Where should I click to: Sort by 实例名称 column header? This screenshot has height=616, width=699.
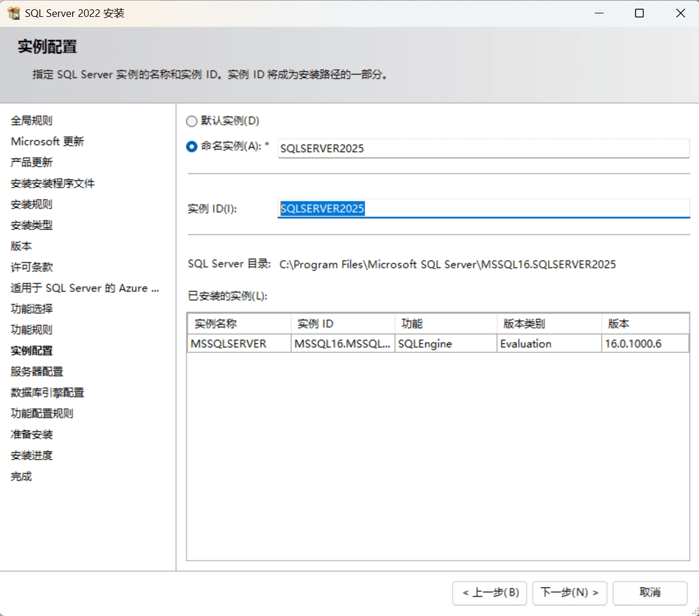pos(239,324)
